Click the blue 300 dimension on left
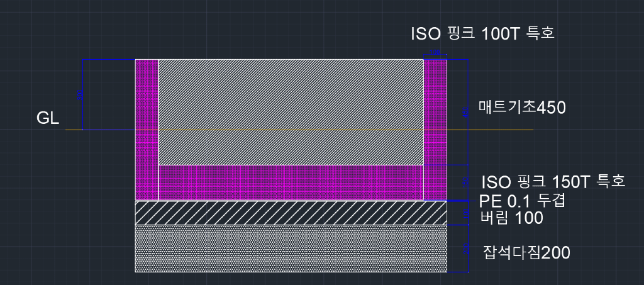644x285 pixels. coord(80,95)
